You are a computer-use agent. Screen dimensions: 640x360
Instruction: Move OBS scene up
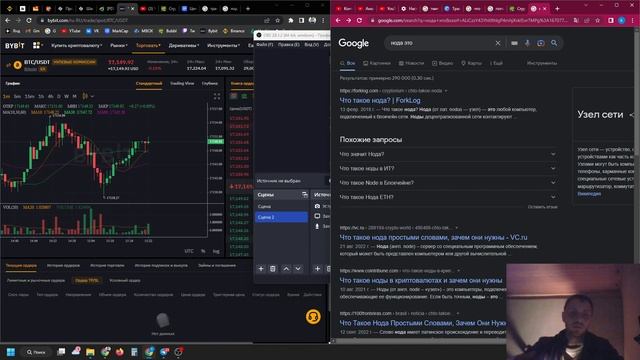click(x=286, y=269)
